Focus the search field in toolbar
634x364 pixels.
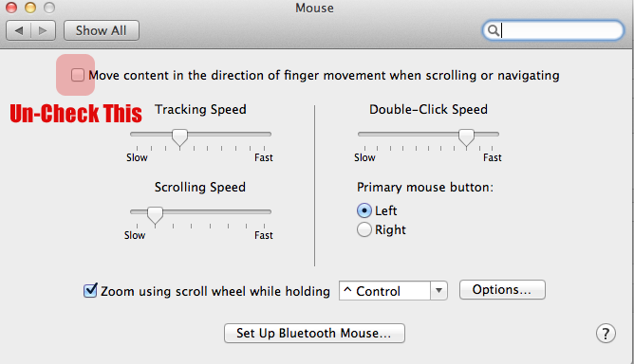tap(553, 30)
